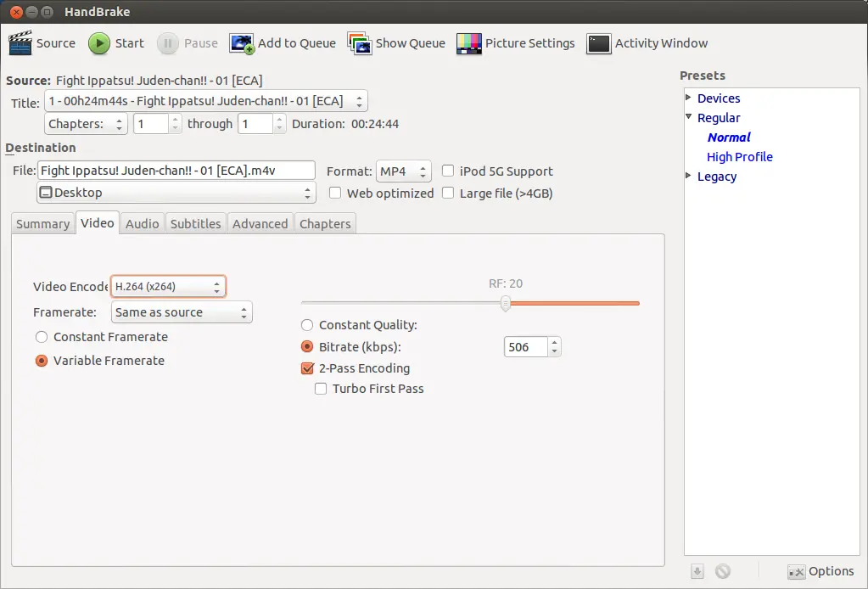The height and width of the screenshot is (589, 868).
Task: Select the Video tab
Action: point(98,222)
